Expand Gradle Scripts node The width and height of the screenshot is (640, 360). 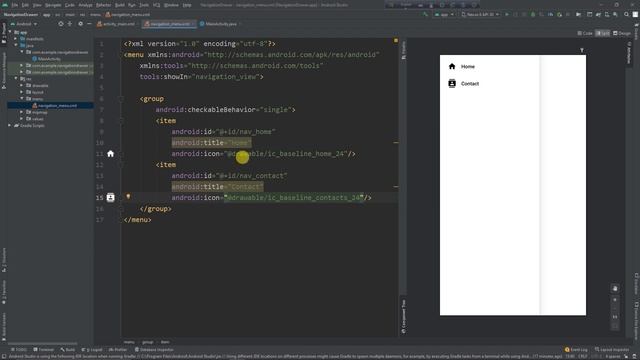pos(10,125)
